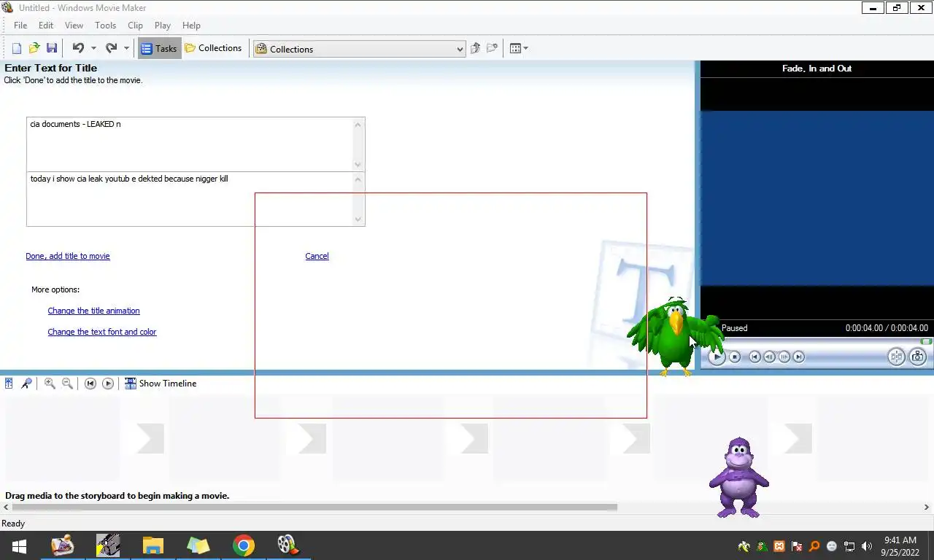Expand the undo history arrow
Image resolution: width=934 pixels, height=560 pixels.
pos(93,48)
